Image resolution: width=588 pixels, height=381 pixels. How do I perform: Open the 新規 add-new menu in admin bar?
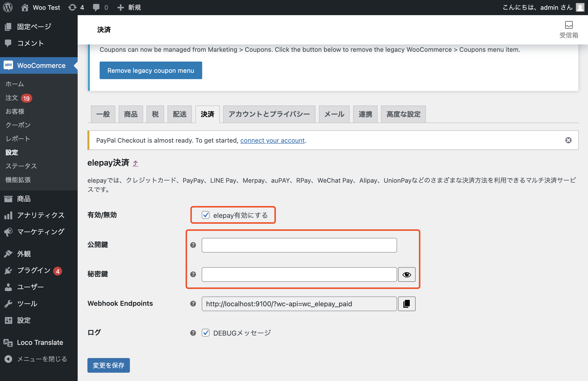(129, 7)
